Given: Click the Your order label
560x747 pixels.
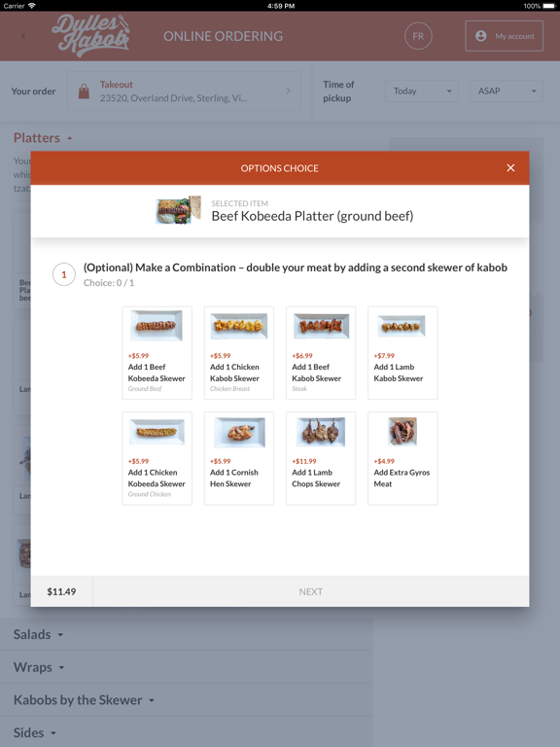Looking at the screenshot, I should [x=33, y=91].
